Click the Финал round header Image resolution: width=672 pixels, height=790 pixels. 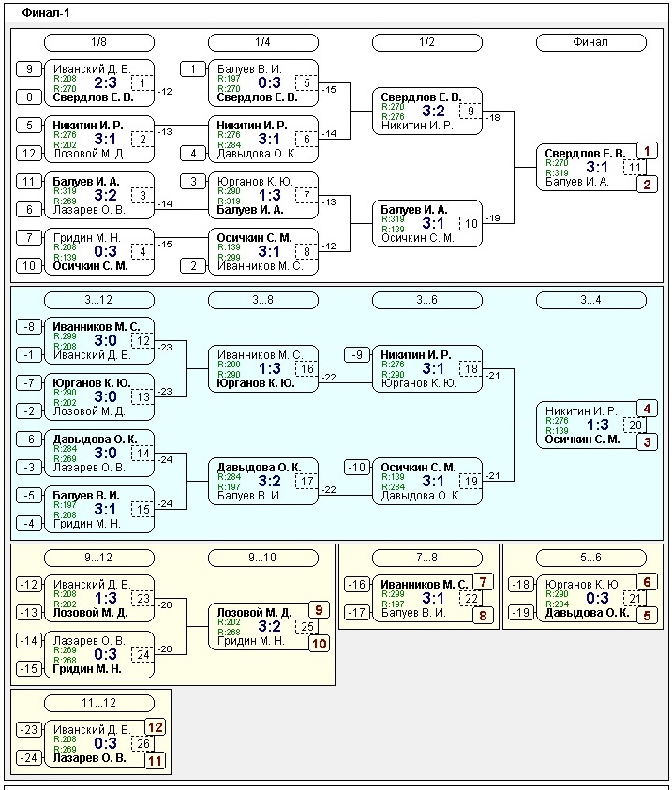pyautogui.click(x=590, y=42)
